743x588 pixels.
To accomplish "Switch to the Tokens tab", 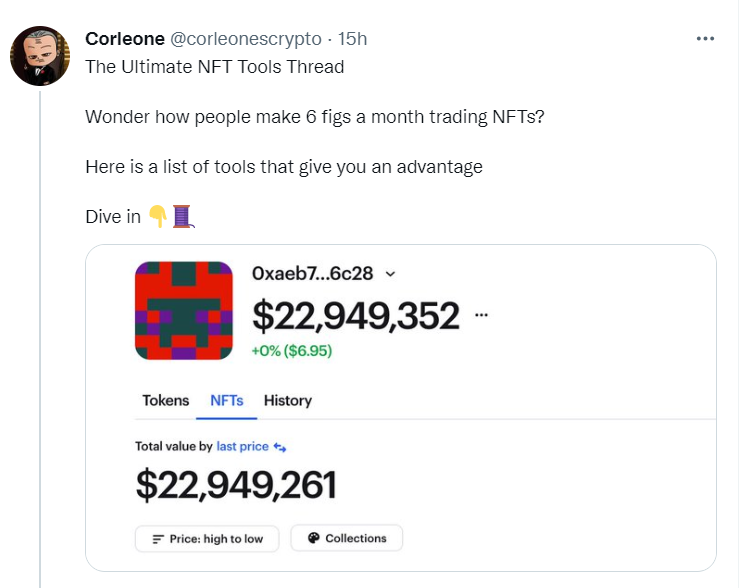I will pos(165,400).
